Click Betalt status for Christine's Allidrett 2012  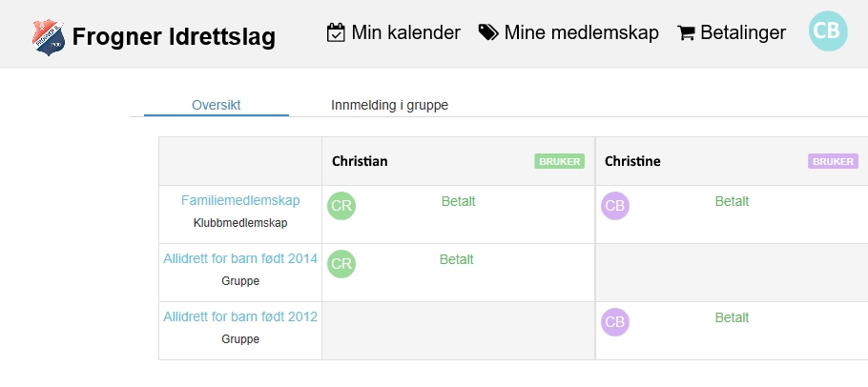(732, 317)
